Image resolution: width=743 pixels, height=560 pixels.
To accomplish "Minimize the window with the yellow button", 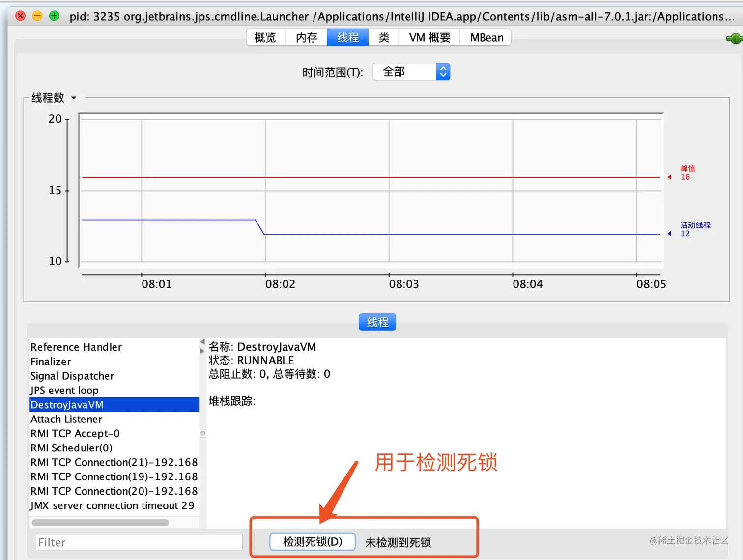I will coord(37,16).
